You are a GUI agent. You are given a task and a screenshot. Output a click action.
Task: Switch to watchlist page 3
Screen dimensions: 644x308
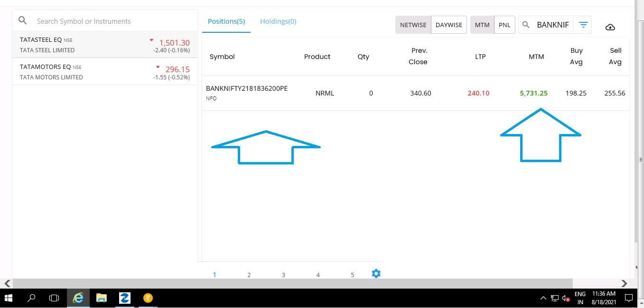(283, 275)
